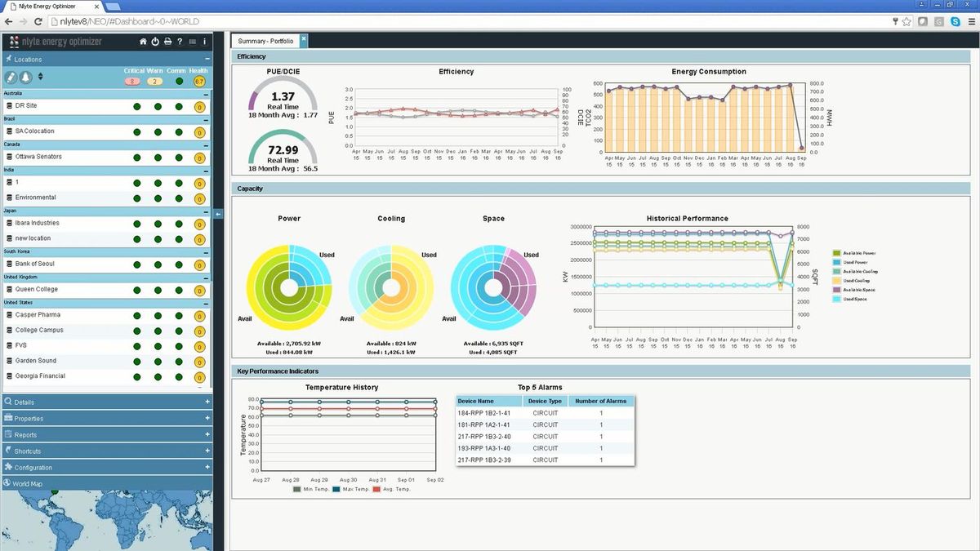980x551 pixels.
Task: Select the Ottawa Senators location
Action: pos(38,157)
